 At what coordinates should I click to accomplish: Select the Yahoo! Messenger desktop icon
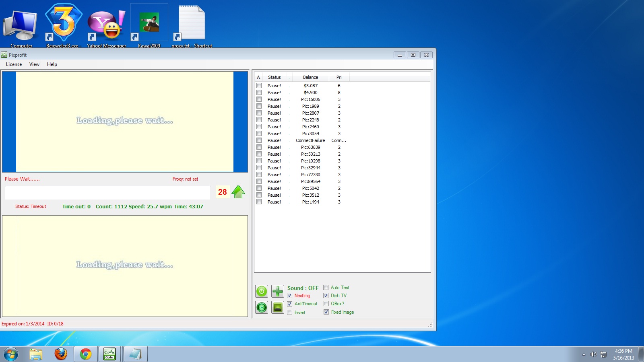(x=107, y=25)
